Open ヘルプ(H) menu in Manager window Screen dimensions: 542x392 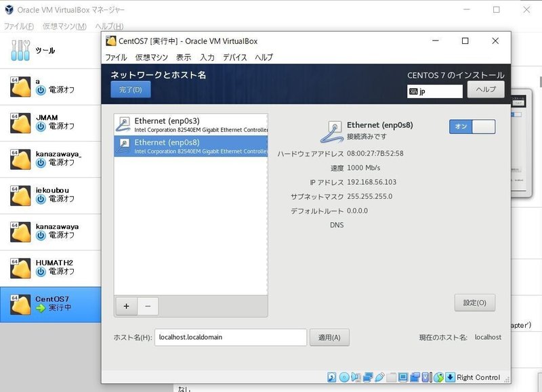click(x=109, y=26)
